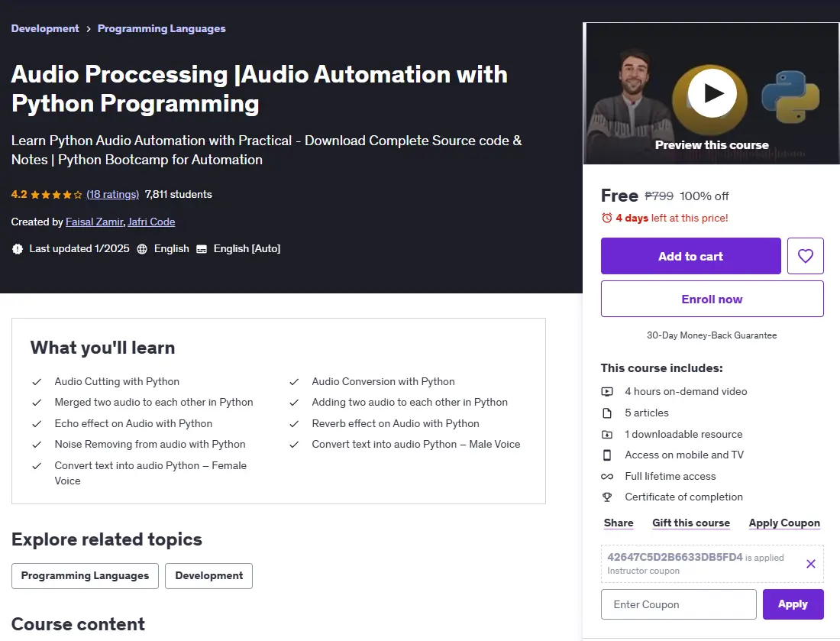Click the Explore related topics heading

[x=107, y=539]
